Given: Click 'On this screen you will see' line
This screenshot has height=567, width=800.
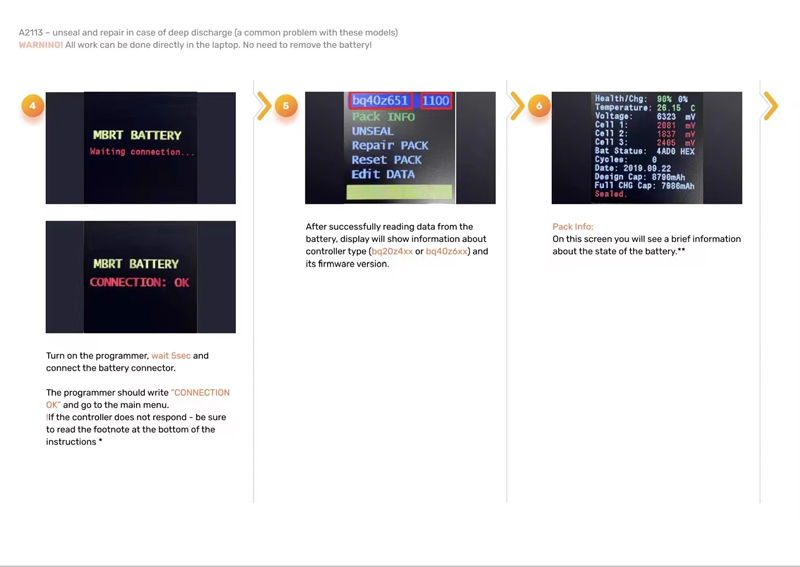Looking at the screenshot, I should click(x=646, y=239).
